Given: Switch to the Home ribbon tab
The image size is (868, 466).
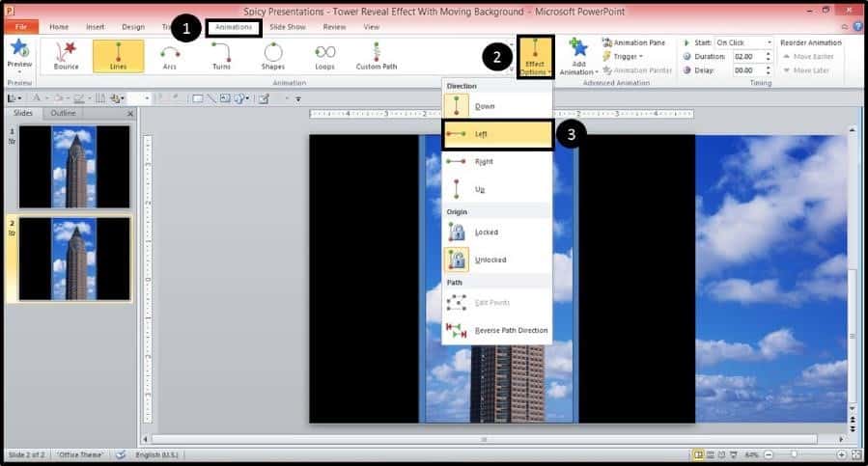Looking at the screenshot, I should point(59,27).
